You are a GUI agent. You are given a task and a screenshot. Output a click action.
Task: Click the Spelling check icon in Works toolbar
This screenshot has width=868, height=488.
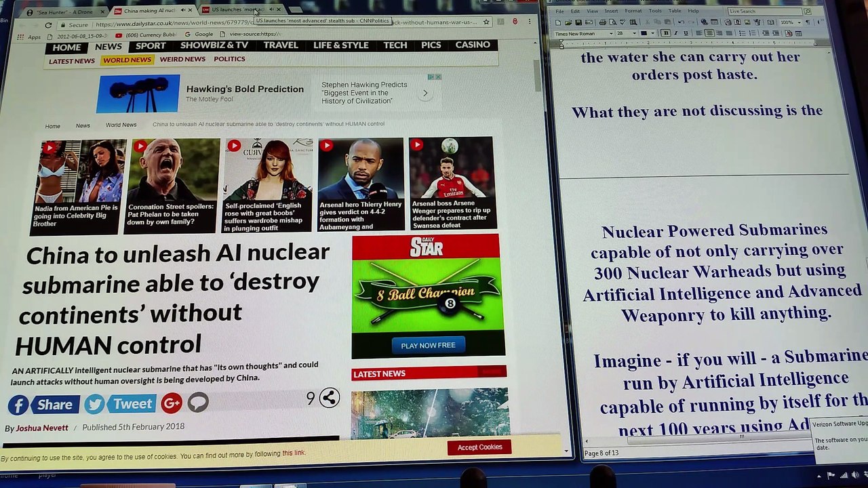click(x=623, y=22)
